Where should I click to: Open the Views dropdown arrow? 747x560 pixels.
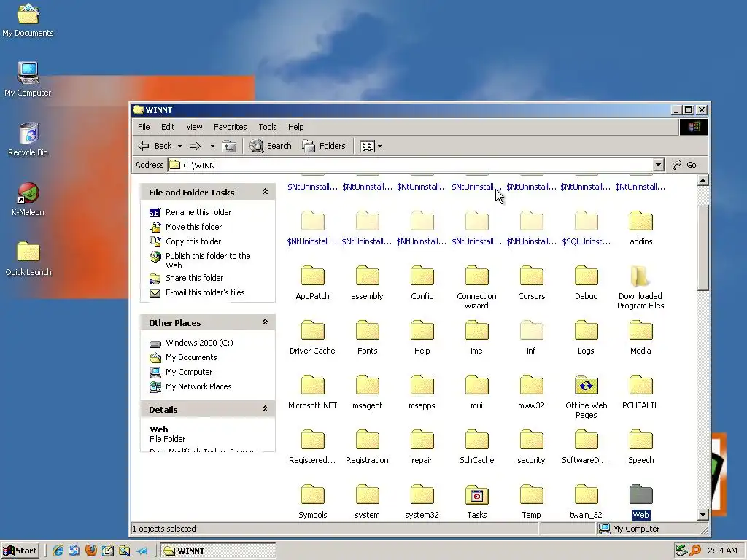(x=379, y=146)
